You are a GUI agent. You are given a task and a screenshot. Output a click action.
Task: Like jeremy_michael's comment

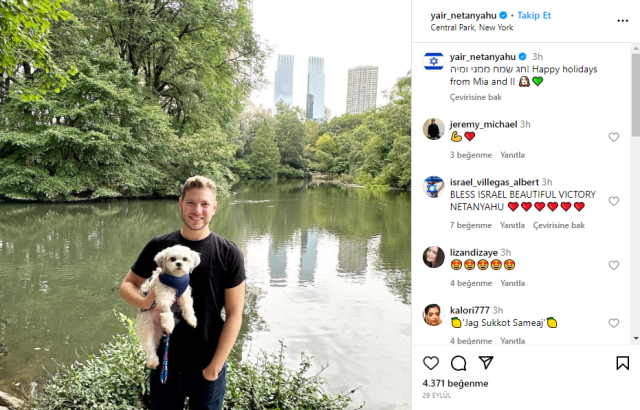(x=613, y=137)
